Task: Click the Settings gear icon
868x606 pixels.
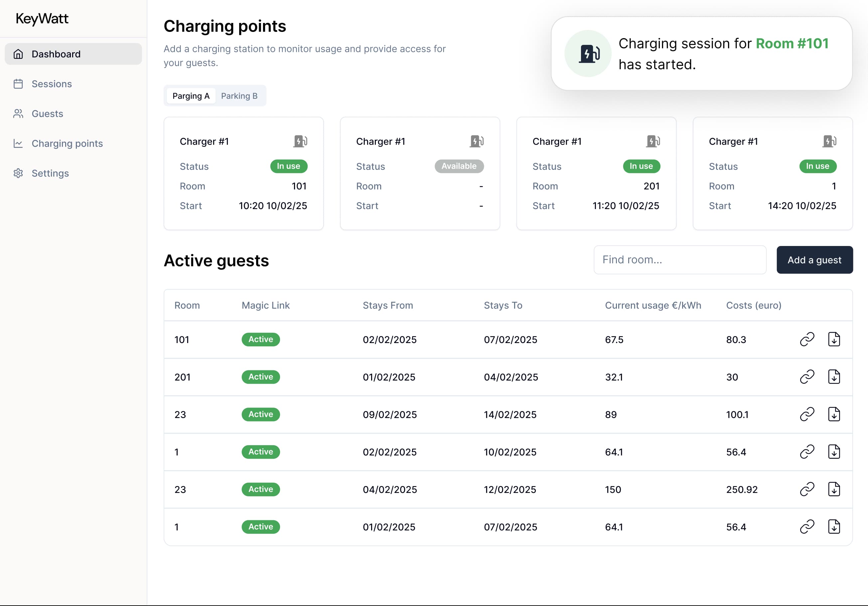Action: click(x=18, y=174)
